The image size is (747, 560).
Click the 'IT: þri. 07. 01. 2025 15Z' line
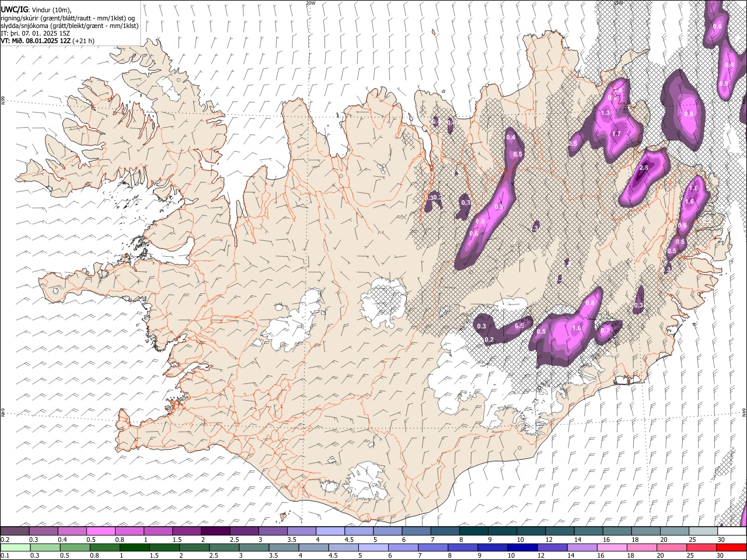point(35,33)
